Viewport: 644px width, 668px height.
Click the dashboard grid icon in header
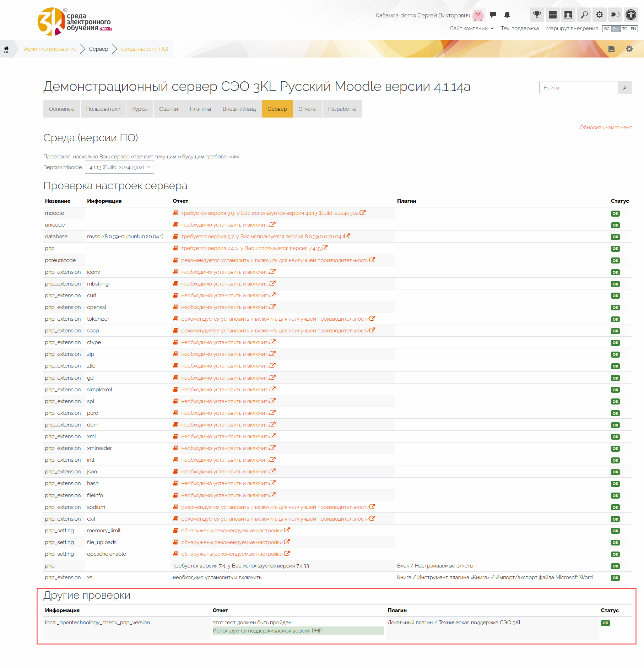553,15
